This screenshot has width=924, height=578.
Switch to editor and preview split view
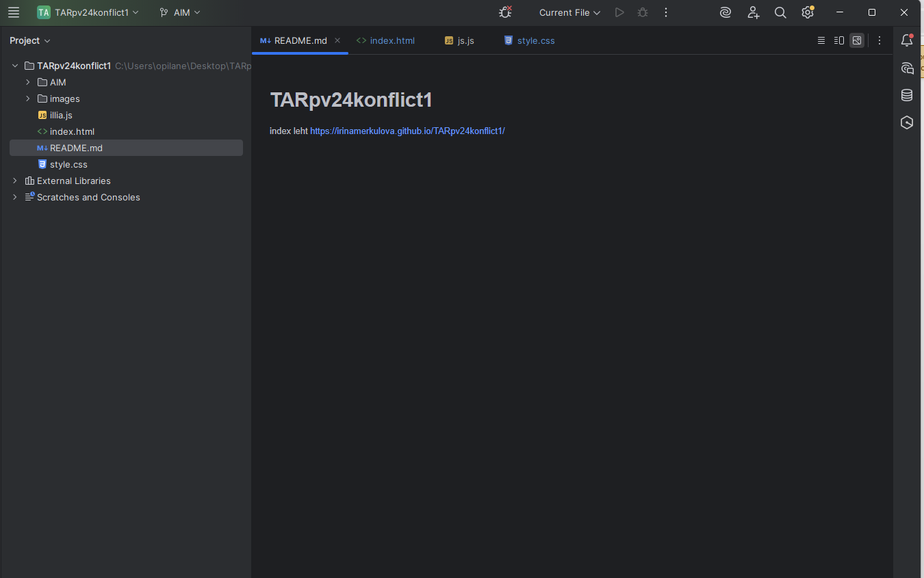pyautogui.click(x=839, y=40)
